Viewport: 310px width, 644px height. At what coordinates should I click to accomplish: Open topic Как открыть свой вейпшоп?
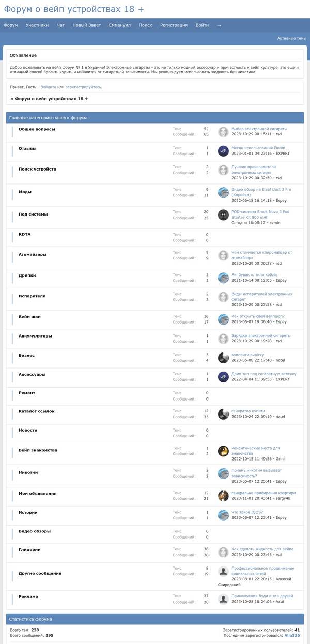tap(258, 316)
